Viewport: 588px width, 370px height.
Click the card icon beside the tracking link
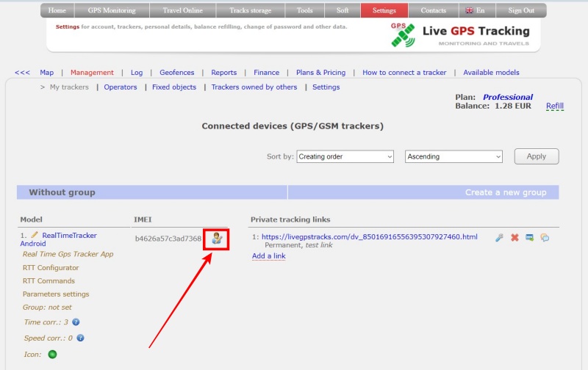coord(529,237)
